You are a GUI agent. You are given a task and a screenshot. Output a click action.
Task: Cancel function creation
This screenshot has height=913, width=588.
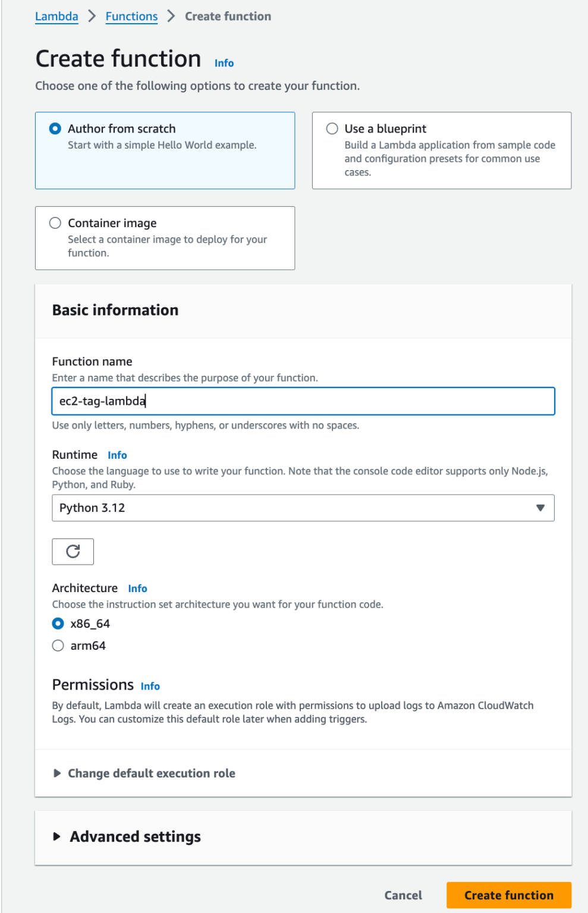point(403,895)
